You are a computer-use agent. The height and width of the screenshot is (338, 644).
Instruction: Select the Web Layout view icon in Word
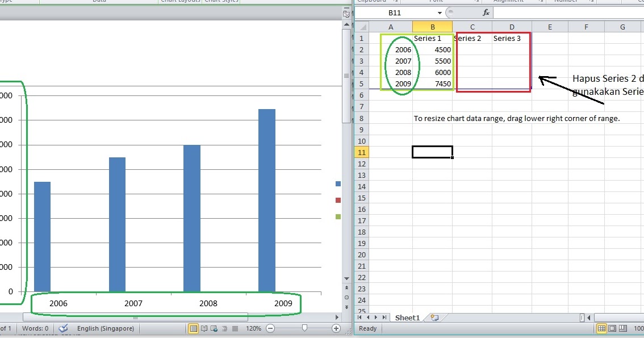tap(214, 328)
